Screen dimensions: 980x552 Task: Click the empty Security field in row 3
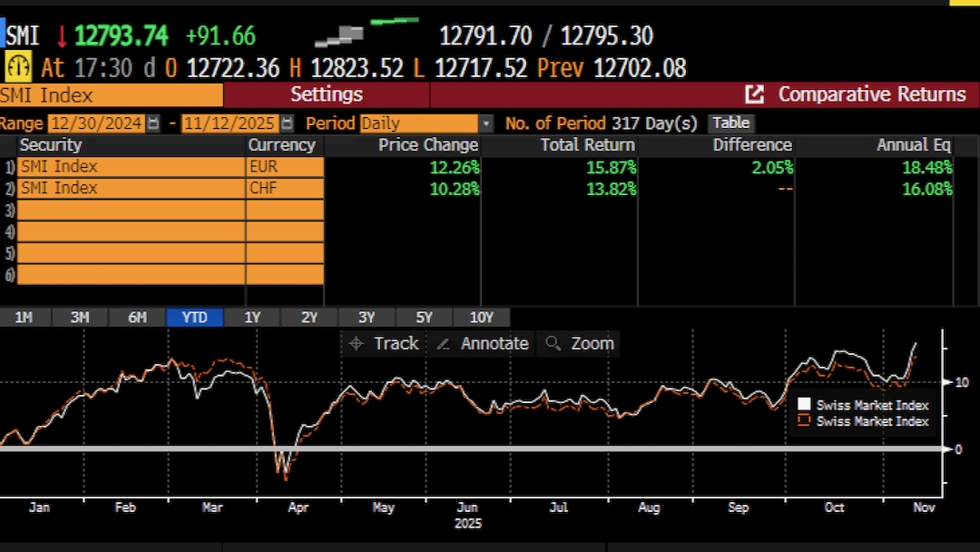pyautogui.click(x=131, y=210)
